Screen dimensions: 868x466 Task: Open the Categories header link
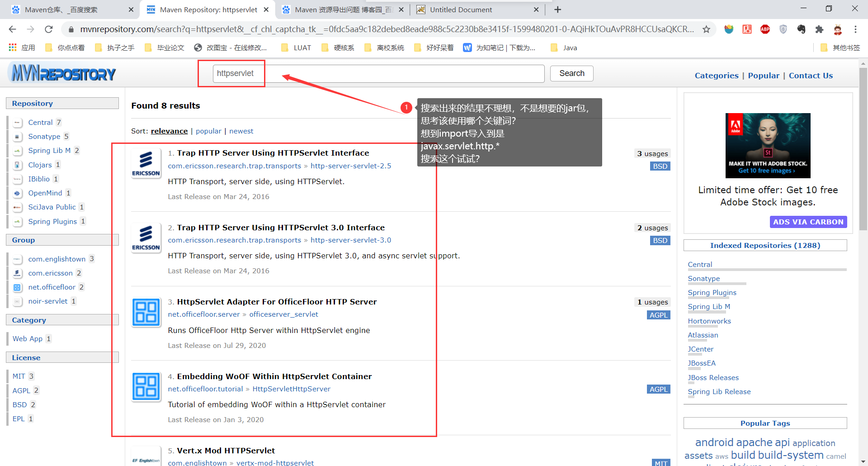[x=717, y=76]
